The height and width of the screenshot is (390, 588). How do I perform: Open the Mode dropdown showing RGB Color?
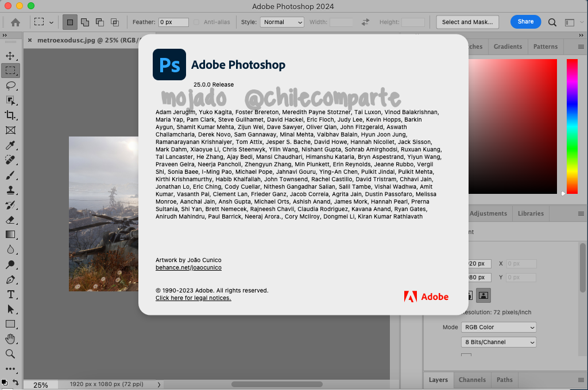point(499,327)
